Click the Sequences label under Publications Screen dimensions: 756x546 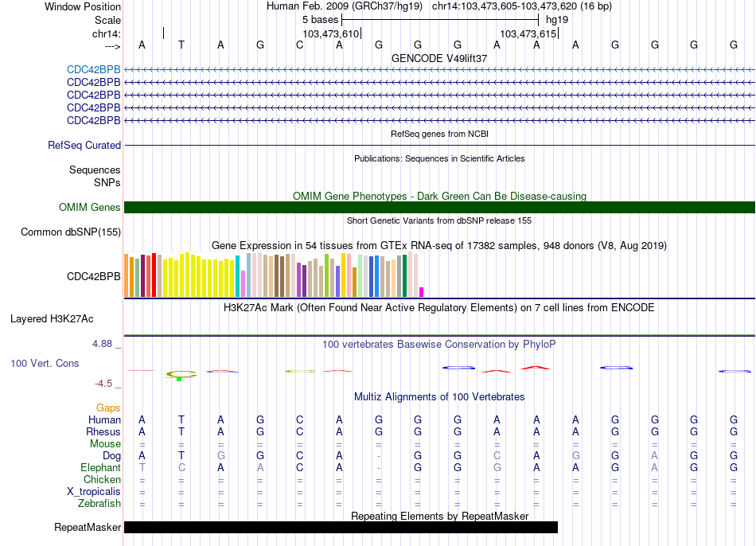[x=95, y=170]
